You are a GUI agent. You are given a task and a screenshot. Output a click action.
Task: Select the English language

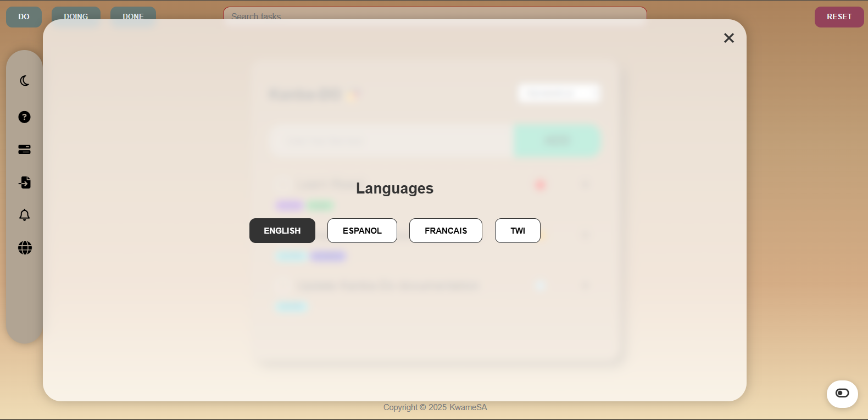tap(282, 230)
